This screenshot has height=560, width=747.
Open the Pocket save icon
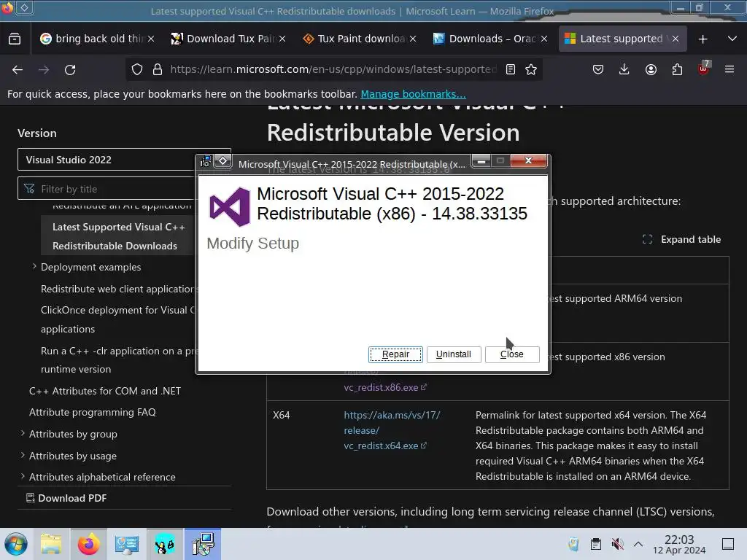(x=598, y=69)
